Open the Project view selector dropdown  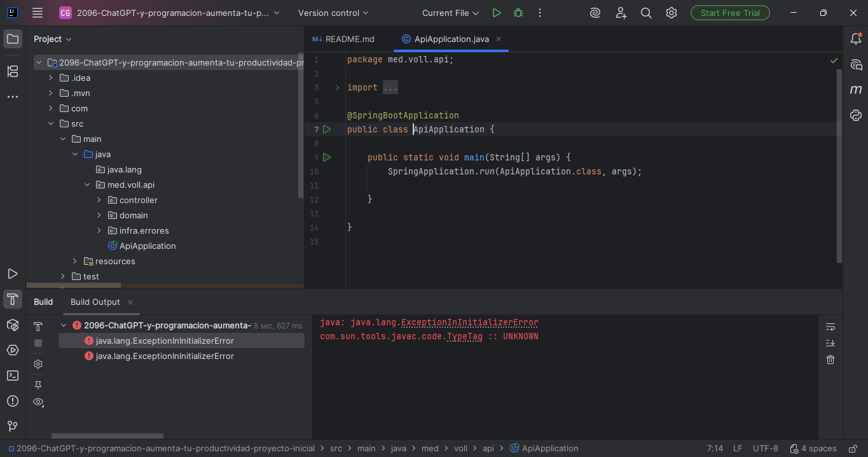(x=52, y=39)
